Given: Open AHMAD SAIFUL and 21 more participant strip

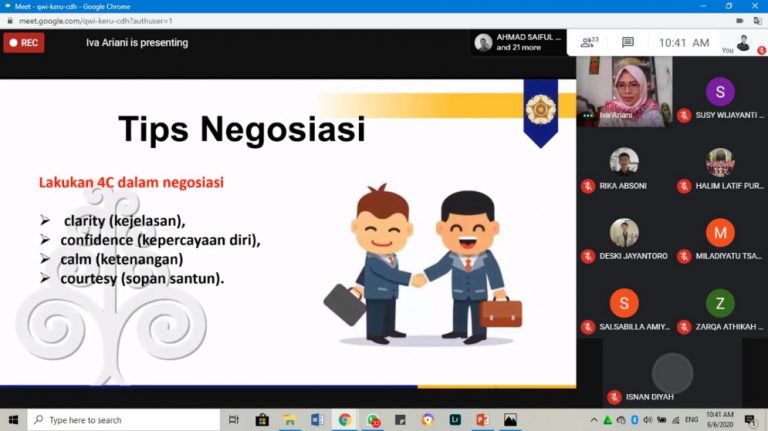Looking at the screenshot, I should pyautogui.click(x=519, y=42).
